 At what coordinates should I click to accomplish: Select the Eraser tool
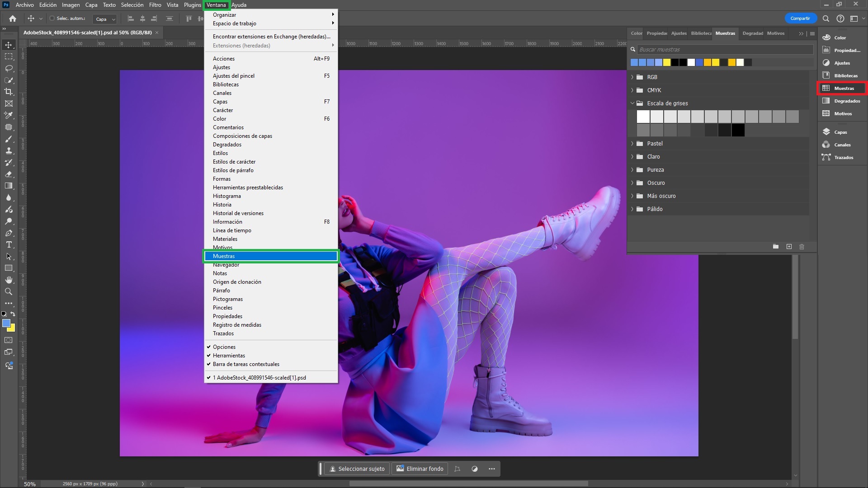tap(9, 174)
